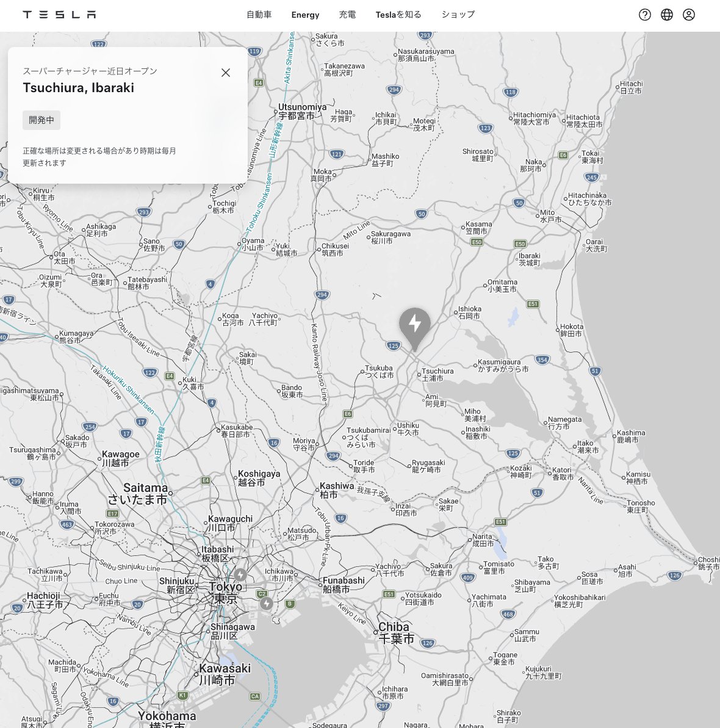This screenshot has width=720, height=728.
Task: Click the route 409 shield near Tomisato
Action: tap(468, 577)
